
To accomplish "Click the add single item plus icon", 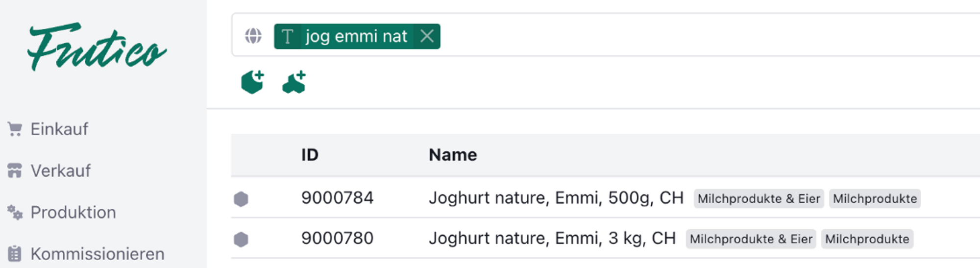I will (252, 82).
